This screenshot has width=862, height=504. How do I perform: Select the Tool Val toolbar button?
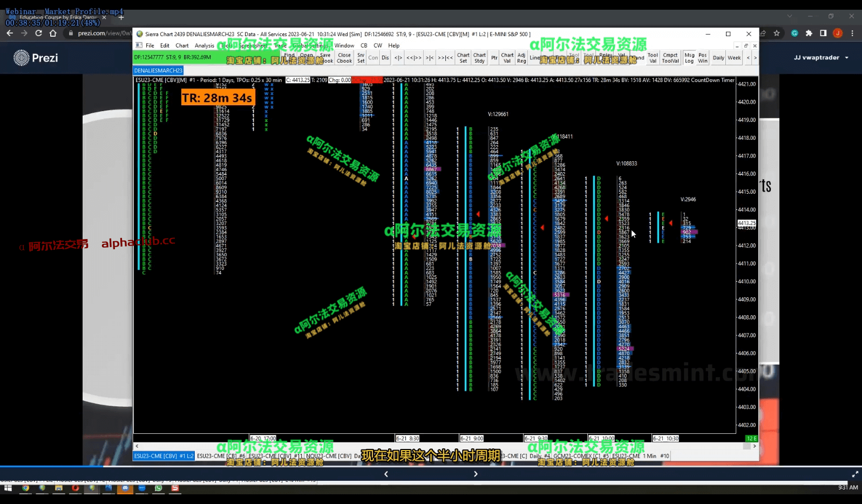[x=653, y=58]
